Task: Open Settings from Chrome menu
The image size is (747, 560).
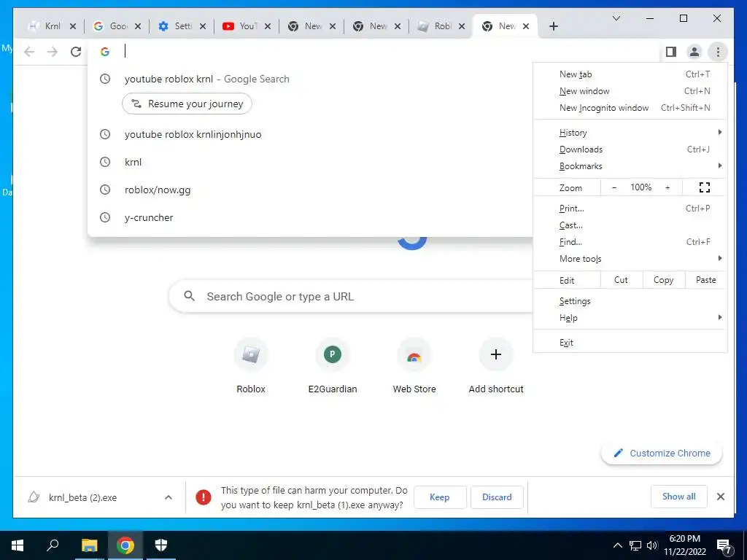Action: point(630,301)
